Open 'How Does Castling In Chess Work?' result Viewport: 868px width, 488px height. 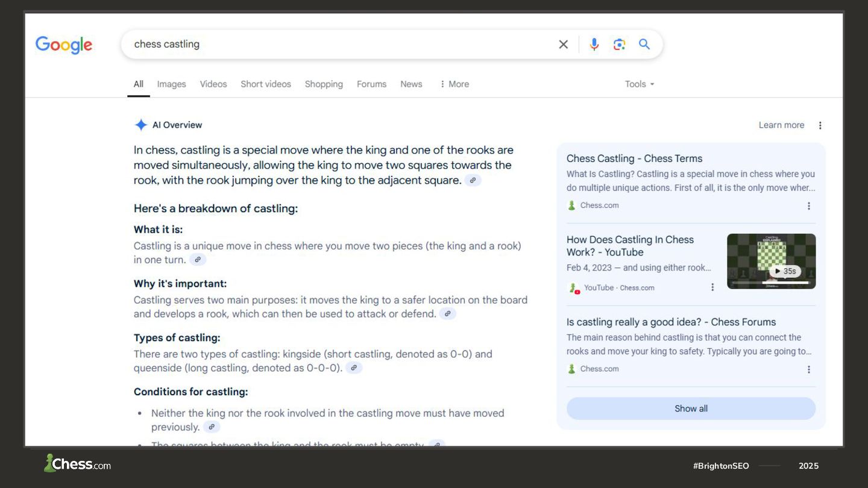pos(630,246)
